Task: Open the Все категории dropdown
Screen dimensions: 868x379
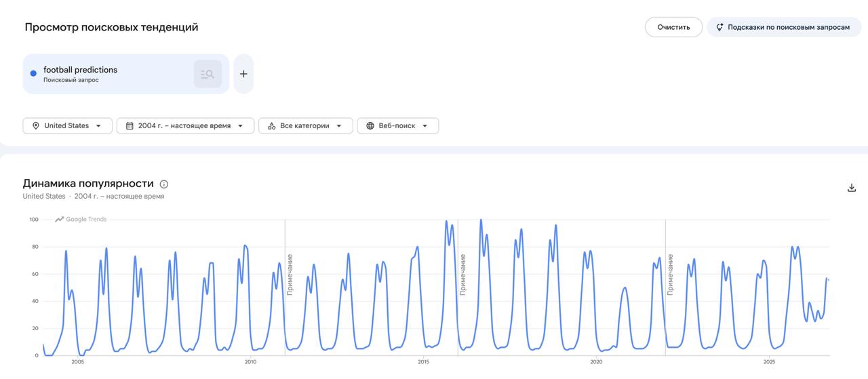Action: tap(306, 125)
